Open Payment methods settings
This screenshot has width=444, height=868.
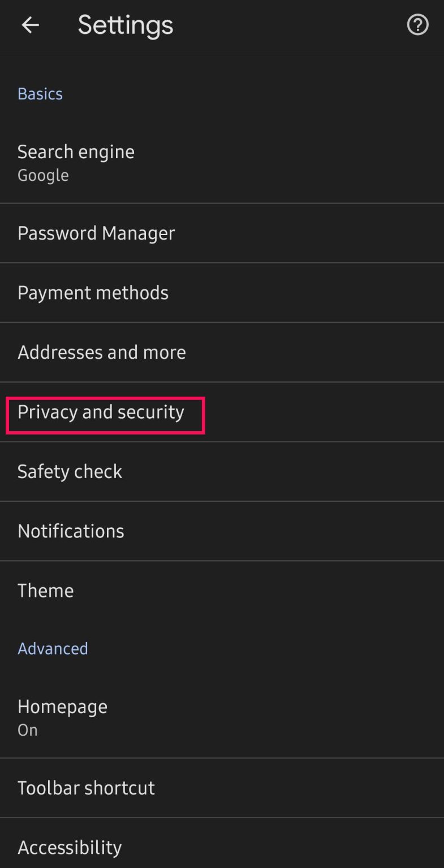pyautogui.click(x=93, y=293)
